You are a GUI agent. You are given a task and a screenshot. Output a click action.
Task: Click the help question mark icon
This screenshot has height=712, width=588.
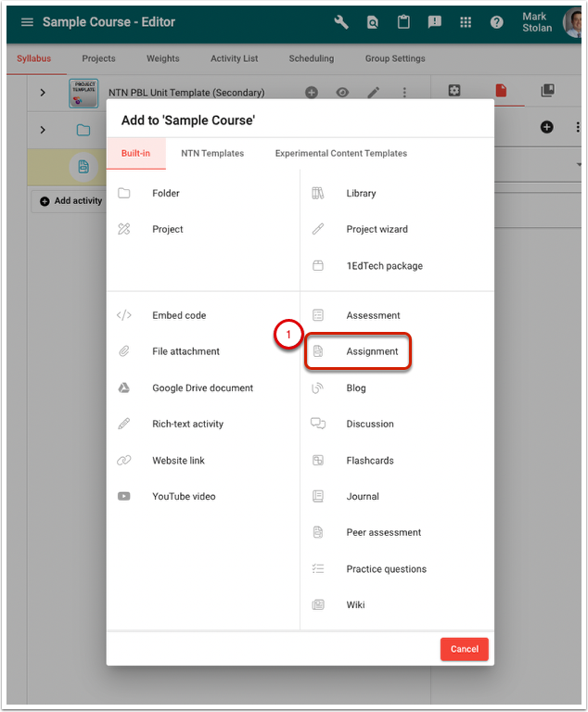497,22
